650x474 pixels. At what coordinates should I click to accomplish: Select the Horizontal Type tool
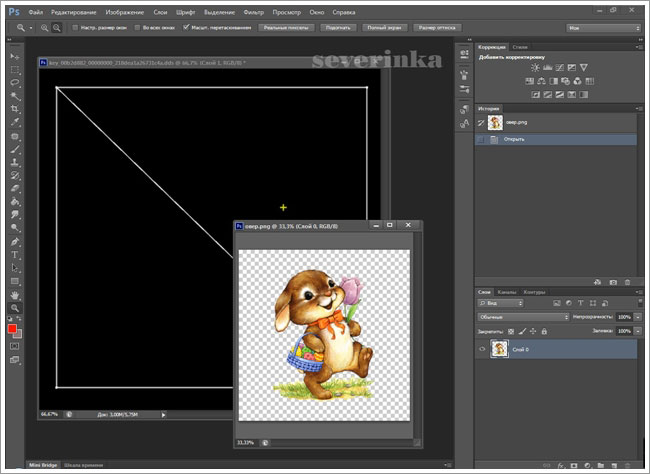[14, 254]
